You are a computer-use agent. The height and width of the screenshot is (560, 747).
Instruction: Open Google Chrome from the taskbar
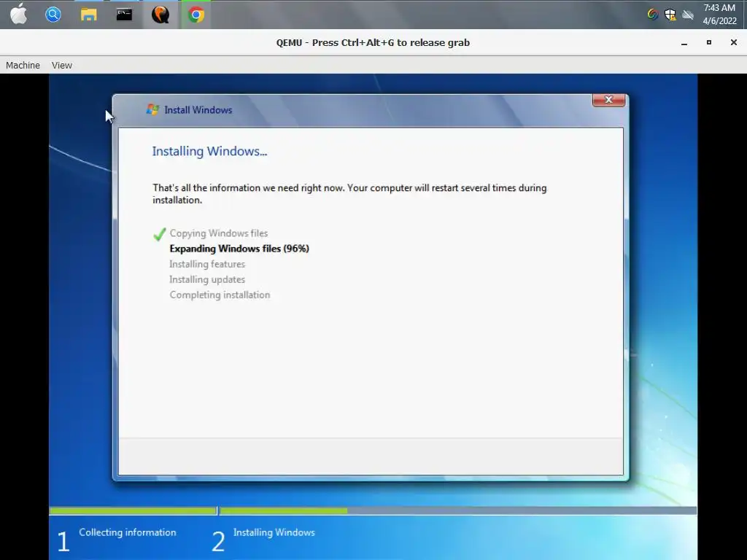point(196,15)
